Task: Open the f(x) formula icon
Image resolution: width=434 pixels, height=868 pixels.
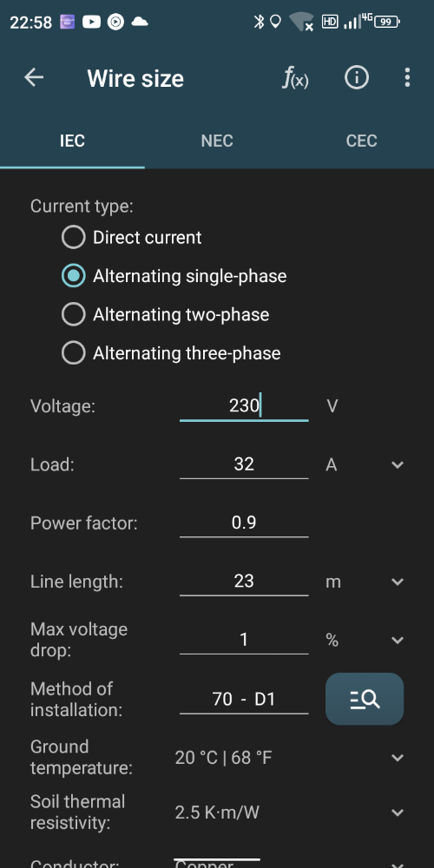Action: click(295, 77)
